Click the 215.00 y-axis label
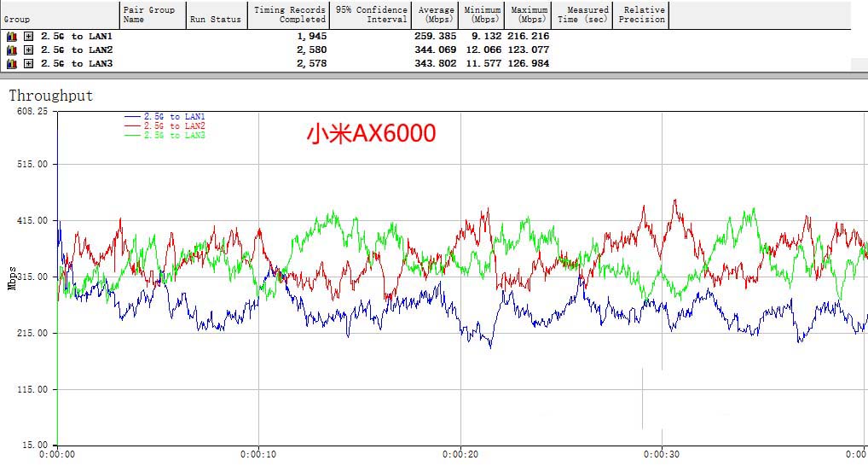Image resolution: width=868 pixels, height=466 pixels. 32,334
